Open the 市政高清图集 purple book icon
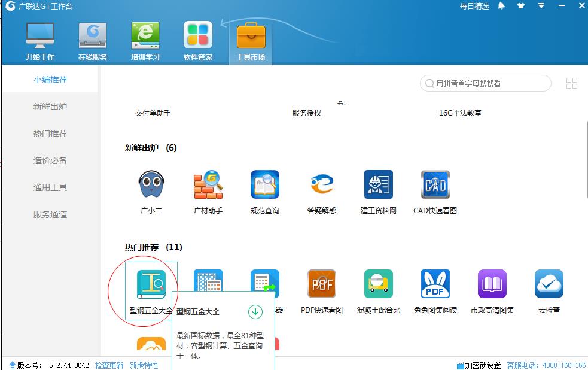The width and height of the screenshot is (588, 370). (492, 284)
